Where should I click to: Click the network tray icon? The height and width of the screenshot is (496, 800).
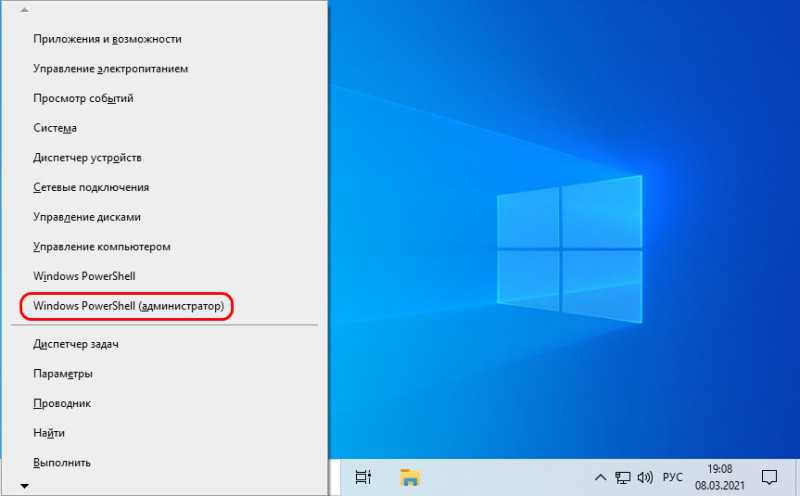tap(622, 478)
